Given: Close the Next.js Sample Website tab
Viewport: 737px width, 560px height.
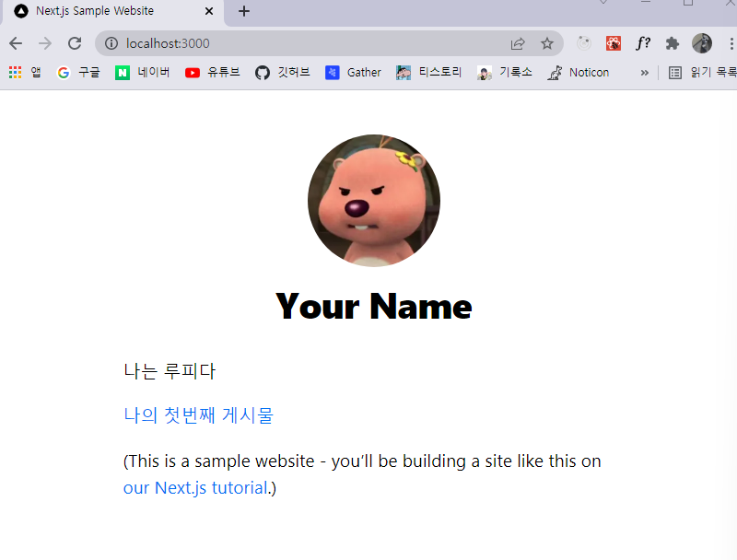Looking at the screenshot, I should click(209, 11).
